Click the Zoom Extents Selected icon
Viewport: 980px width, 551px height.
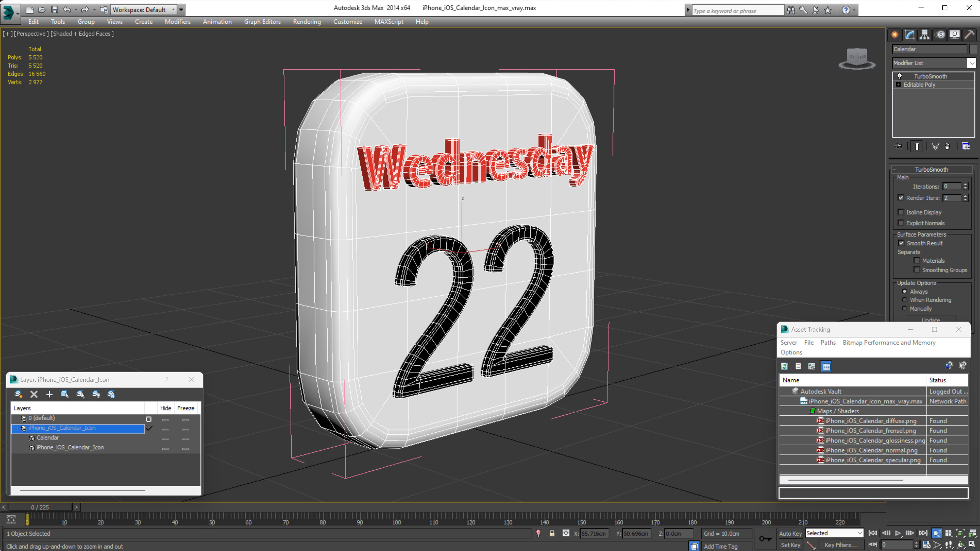tap(961, 533)
